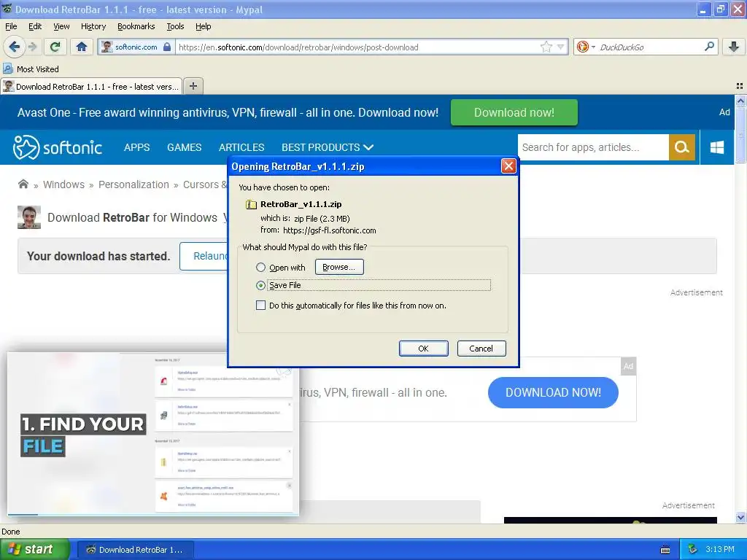
Task: Click the green Download now! Avast button
Action: coord(514,112)
